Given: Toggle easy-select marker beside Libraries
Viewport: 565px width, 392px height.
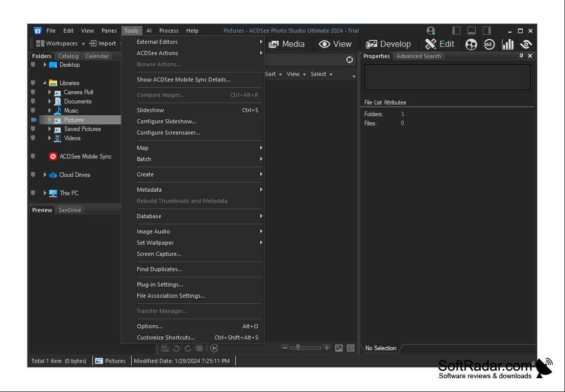Looking at the screenshot, I should coord(33,83).
